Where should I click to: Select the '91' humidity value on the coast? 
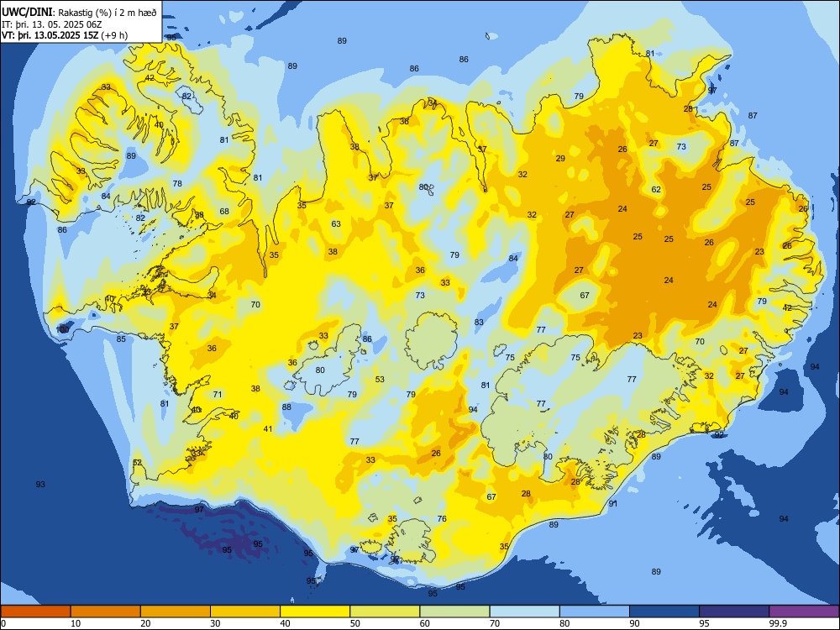coord(613,503)
